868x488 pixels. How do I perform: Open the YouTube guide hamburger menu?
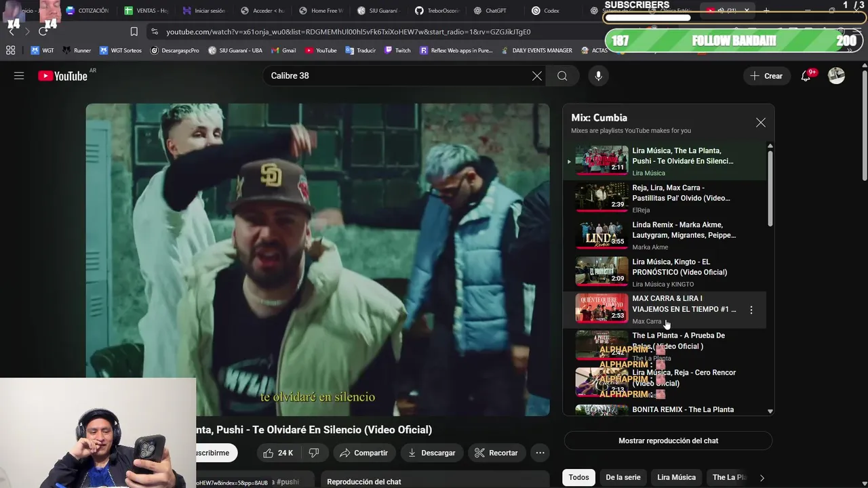click(x=19, y=76)
